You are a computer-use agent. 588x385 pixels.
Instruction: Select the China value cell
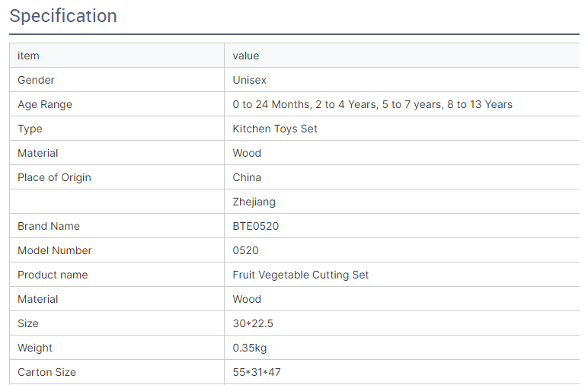tap(247, 177)
